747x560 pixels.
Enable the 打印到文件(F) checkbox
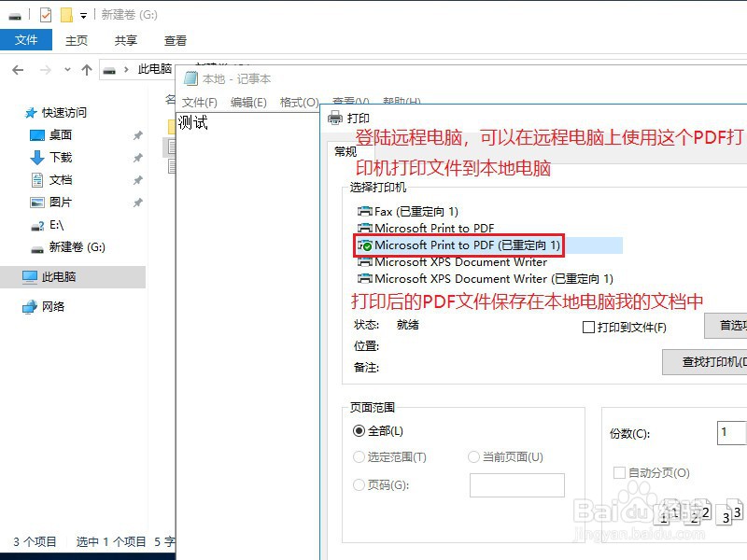pos(589,328)
